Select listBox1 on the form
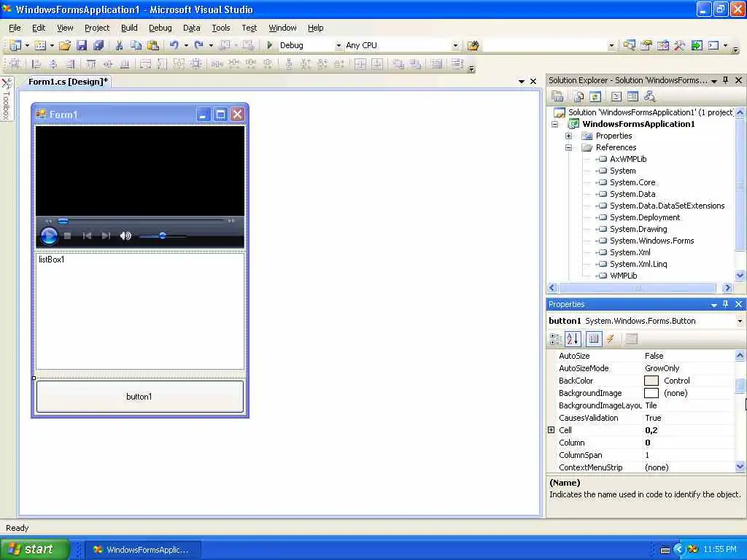Screen dimensions: 747x560 pos(140,311)
